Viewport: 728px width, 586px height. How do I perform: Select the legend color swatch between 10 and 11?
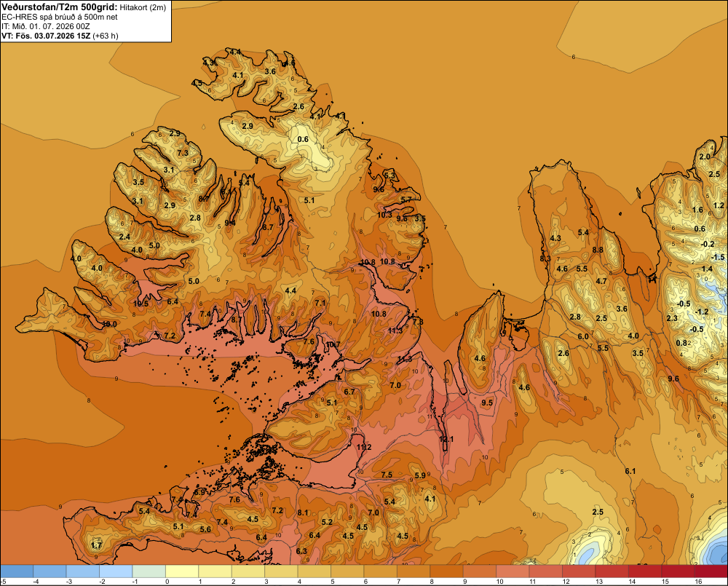click(x=513, y=571)
